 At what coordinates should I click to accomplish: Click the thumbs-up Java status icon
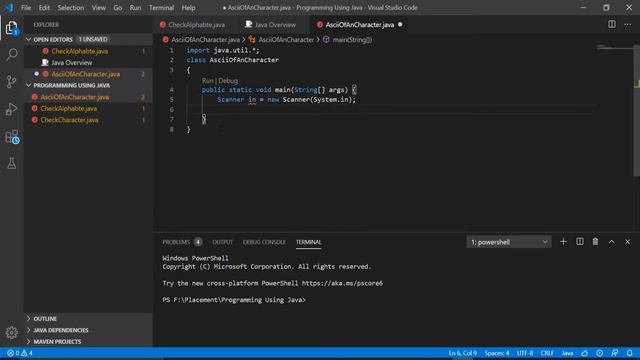[584, 353]
